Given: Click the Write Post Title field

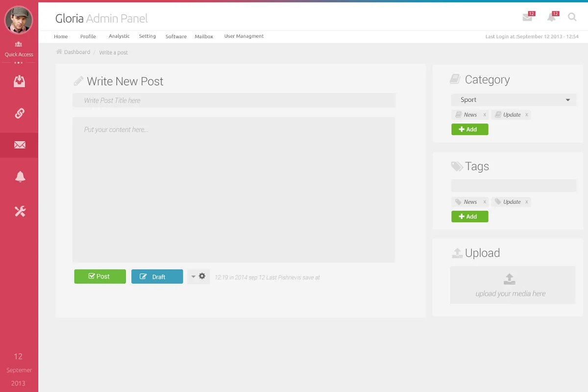Looking at the screenshot, I should 234,100.
